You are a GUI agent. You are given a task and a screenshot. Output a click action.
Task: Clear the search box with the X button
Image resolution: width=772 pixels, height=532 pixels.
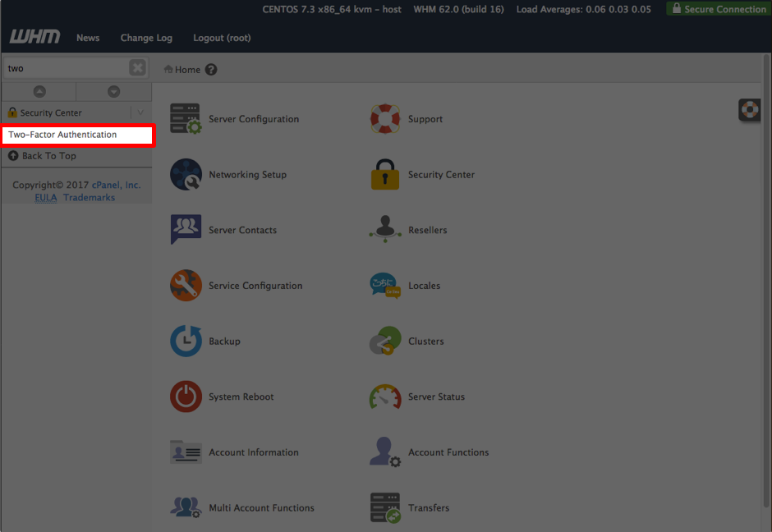(x=136, y=67)
